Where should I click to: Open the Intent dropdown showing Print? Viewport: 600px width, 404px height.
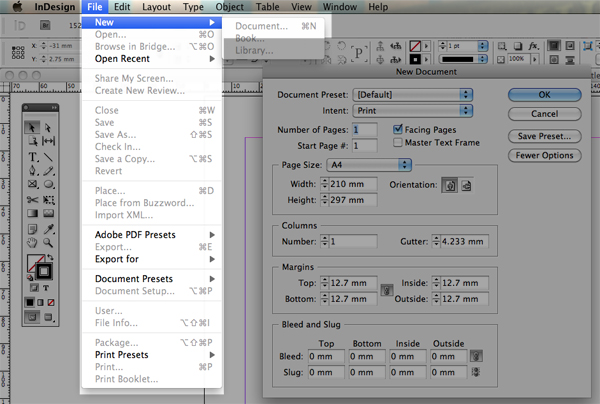tap(413, 111)
